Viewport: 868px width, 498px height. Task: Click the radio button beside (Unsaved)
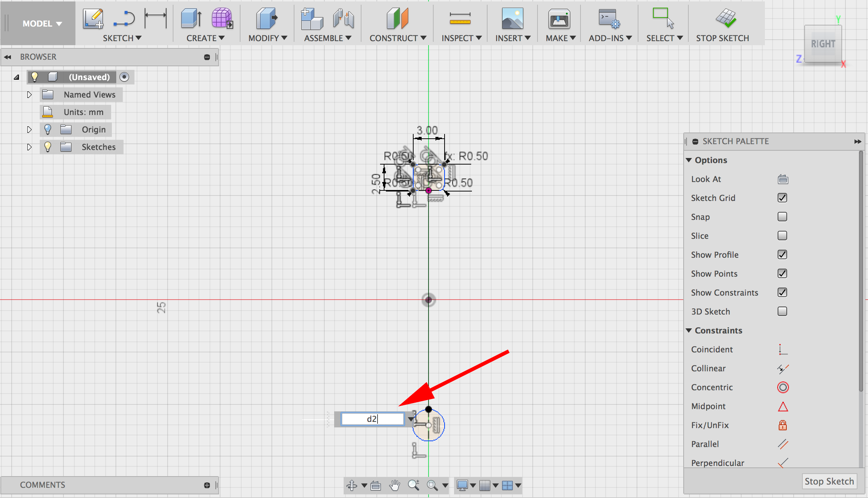click(x=124, y=77)
